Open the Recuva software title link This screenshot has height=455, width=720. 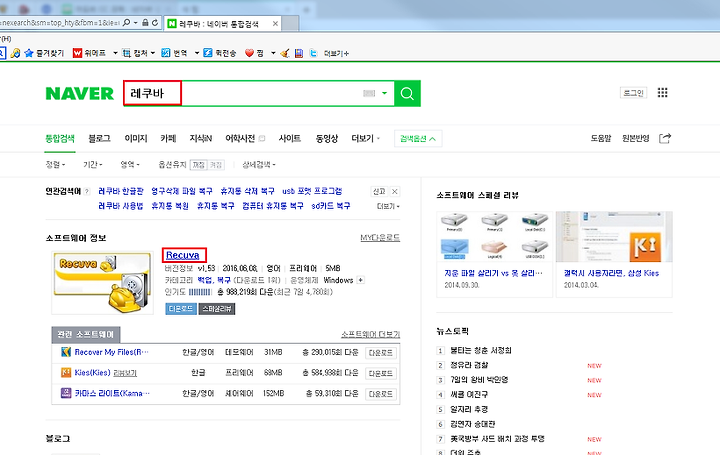tap(183, 255)
